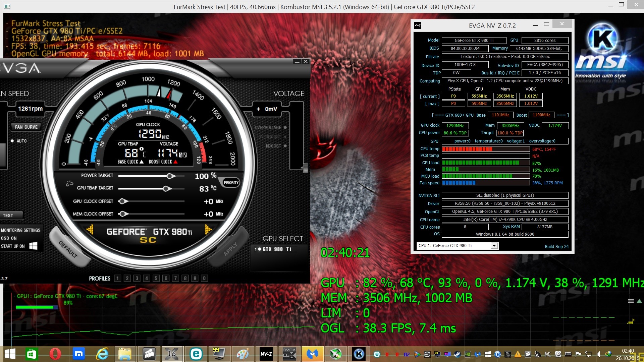Open volume speaker icon in system tray
Image resolution: width=644 pixels, height=362 pixels.
pos(598,354)
